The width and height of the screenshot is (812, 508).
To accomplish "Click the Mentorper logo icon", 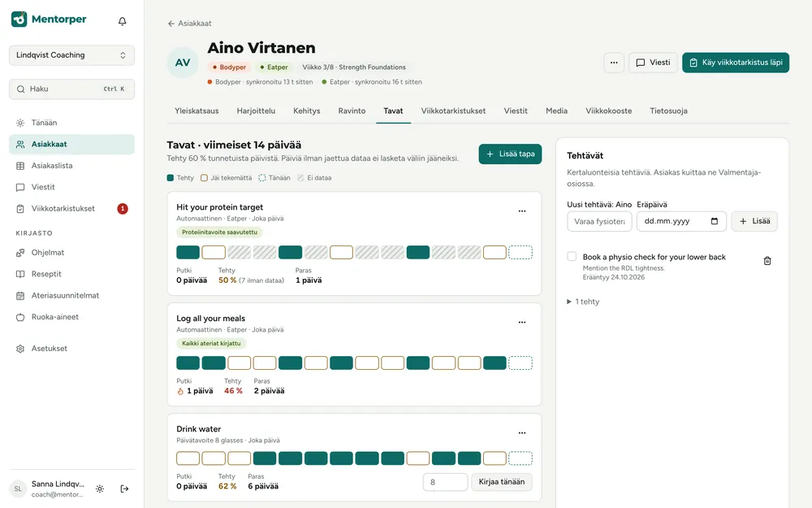I will coord(19,20).
